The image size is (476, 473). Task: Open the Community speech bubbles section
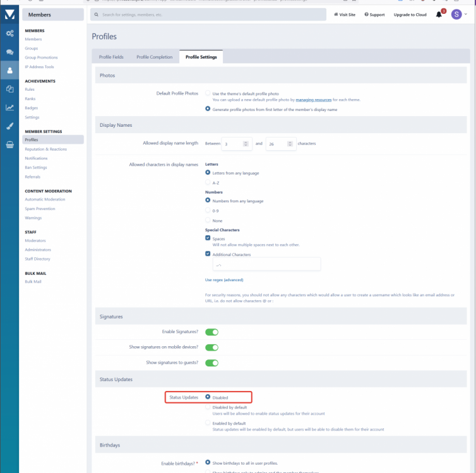[x=9, y=52]
